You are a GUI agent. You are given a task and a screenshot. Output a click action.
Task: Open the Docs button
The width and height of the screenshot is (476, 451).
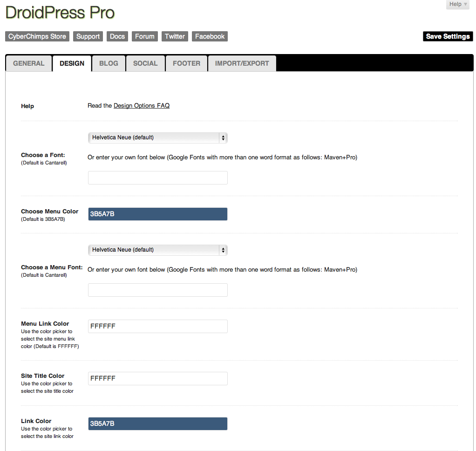click(117, 36)
